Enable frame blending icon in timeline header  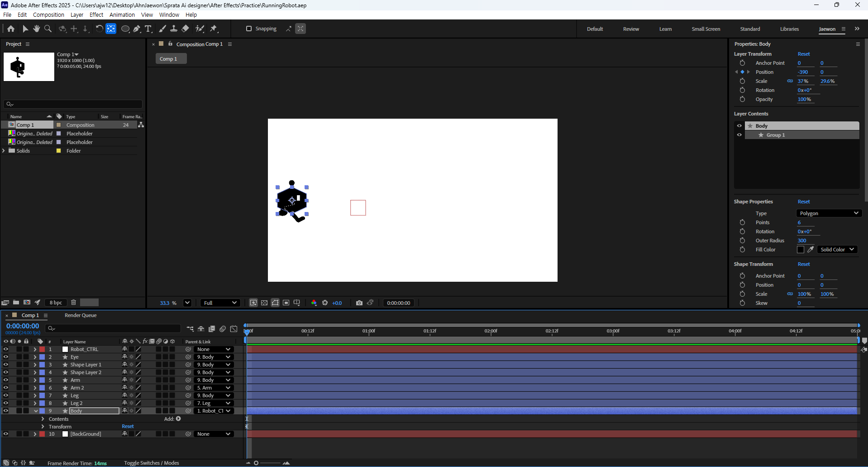coord(212,329)
